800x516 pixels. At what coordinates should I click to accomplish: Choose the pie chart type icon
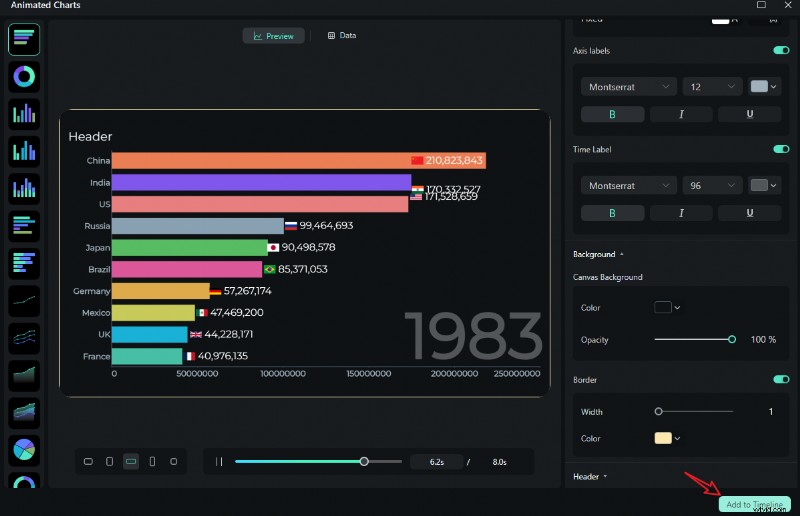pos(24,449)
